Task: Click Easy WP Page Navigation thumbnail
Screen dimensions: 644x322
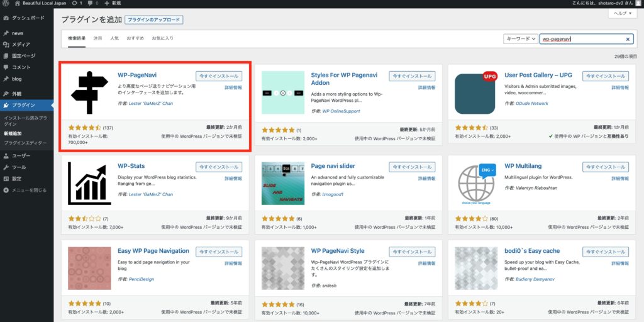Action: [89, 268]
